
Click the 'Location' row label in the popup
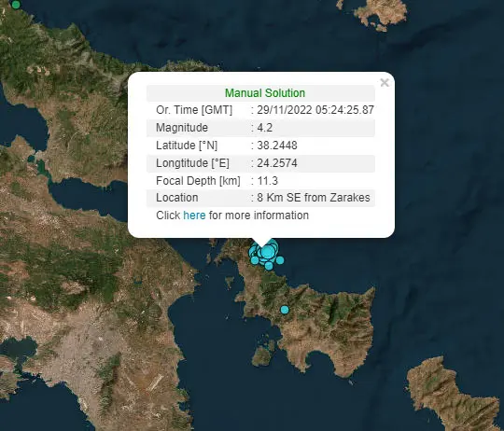pos(176,198)
